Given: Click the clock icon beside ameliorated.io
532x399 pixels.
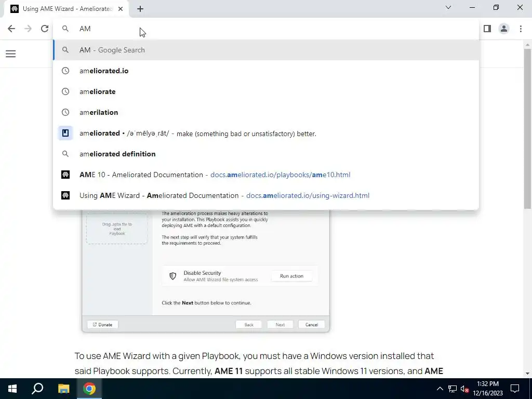Looking at the screenshot, I should click(65, 71).
